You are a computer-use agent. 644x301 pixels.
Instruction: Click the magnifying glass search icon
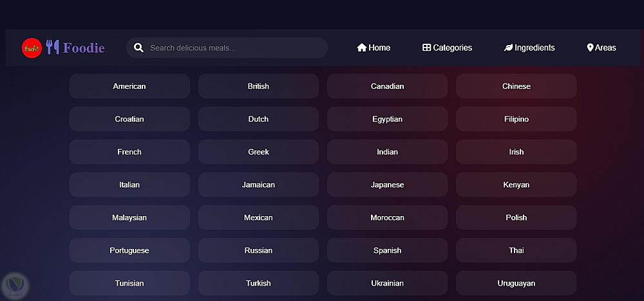click(x=138, y=48)
